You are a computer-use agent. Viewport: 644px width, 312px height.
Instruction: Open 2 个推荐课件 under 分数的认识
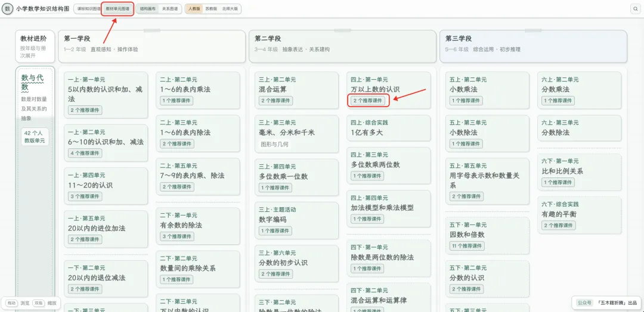coord(466,289)
